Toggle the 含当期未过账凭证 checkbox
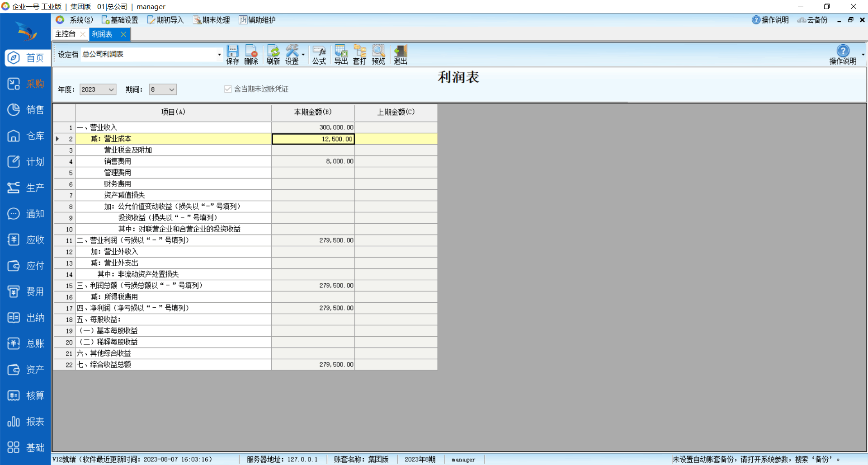Viewport: 868px width, 465px height. tap(228, 89)
